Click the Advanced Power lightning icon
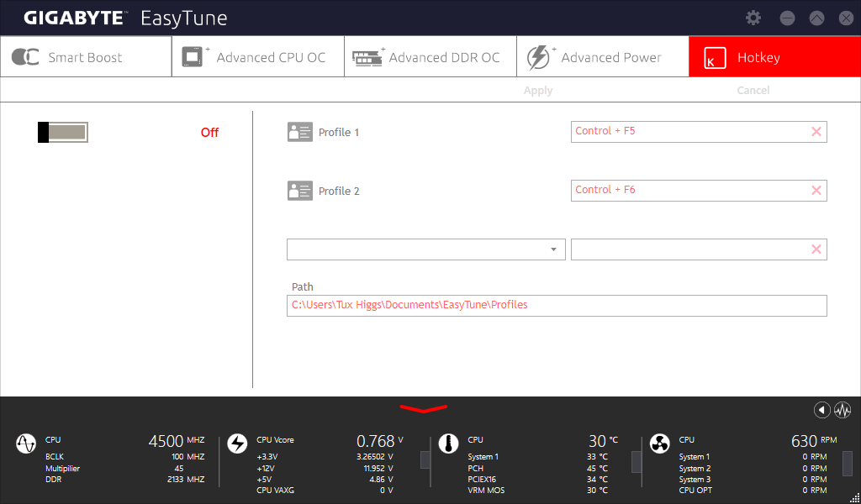The height and width of the screenshot is (504, 861). [x=541, y=57]
